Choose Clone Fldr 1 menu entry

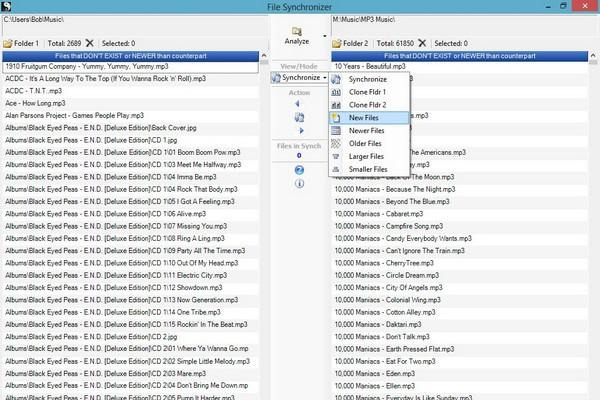[369, 92]
